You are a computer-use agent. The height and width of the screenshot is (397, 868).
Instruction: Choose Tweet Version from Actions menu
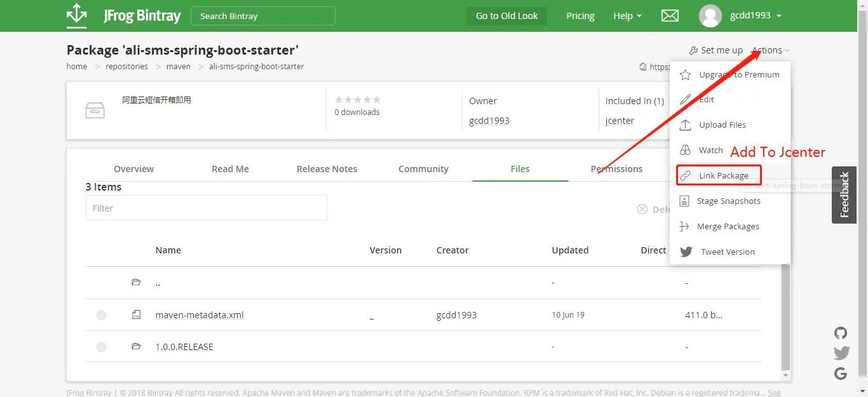click(x=729, y=252)
